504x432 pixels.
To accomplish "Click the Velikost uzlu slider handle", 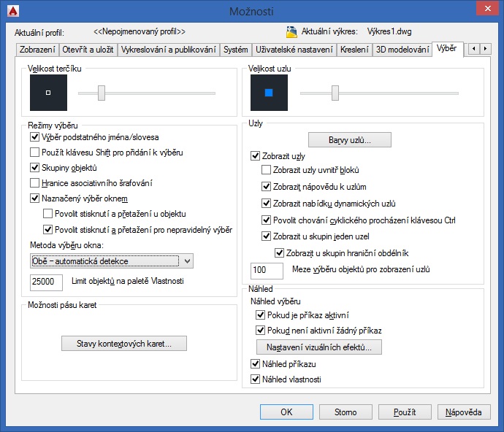I will [335, 93].
